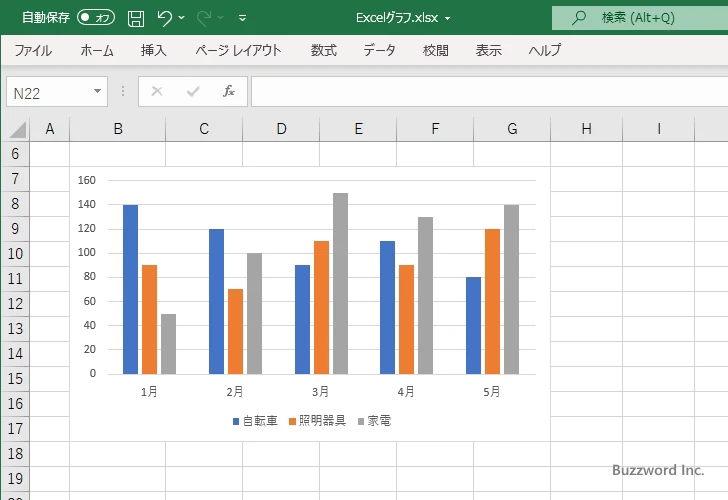The image size is (728, 500).
Task: Open the Undo history dropdown arrow
Action: tap(182, 18)
